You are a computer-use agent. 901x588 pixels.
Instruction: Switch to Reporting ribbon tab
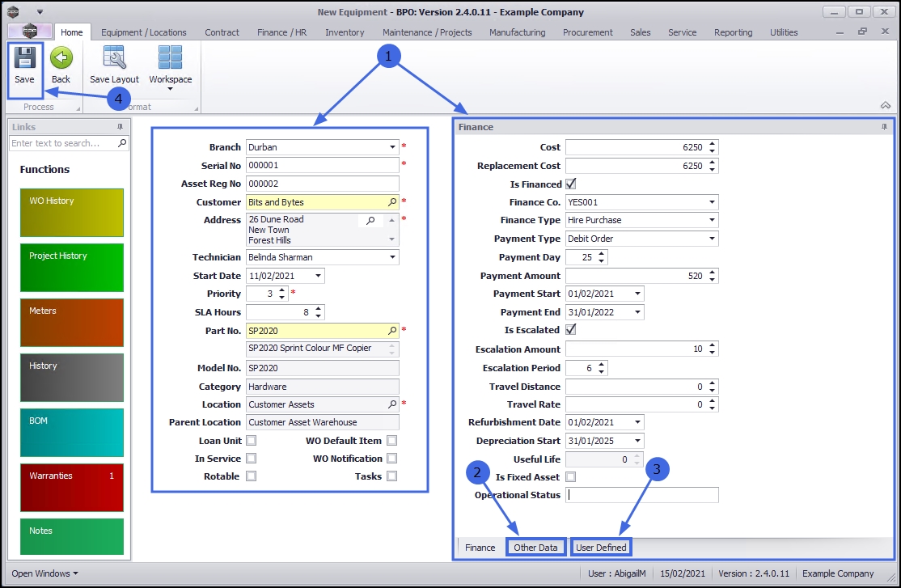(x=734, y=32)
